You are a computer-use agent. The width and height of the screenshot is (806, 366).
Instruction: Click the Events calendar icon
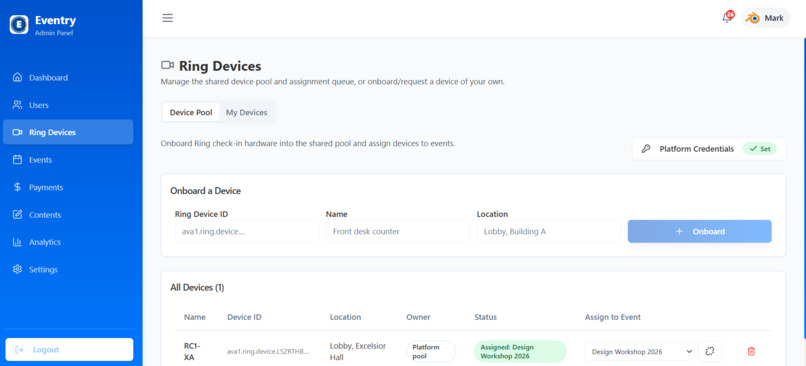(x=17, y=160)
